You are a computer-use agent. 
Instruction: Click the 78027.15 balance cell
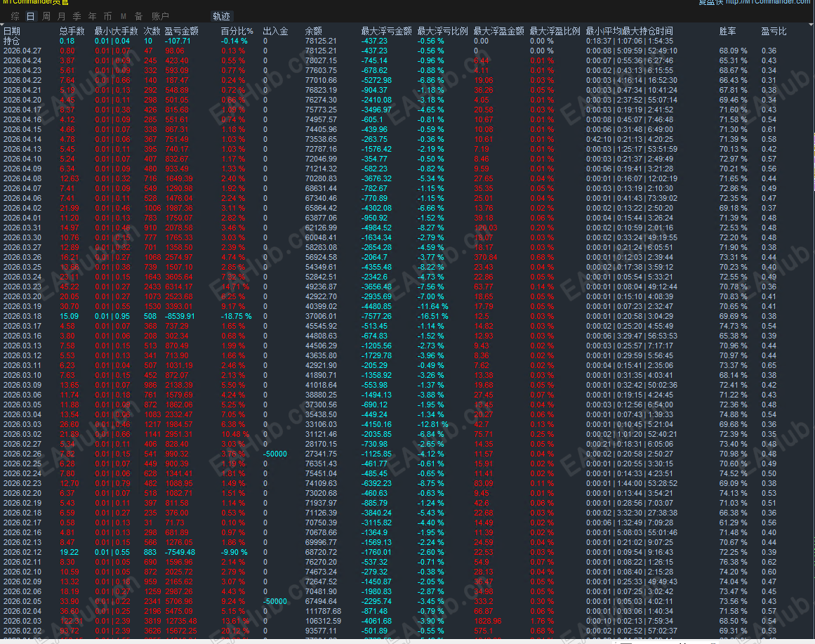tap(322, 61)
